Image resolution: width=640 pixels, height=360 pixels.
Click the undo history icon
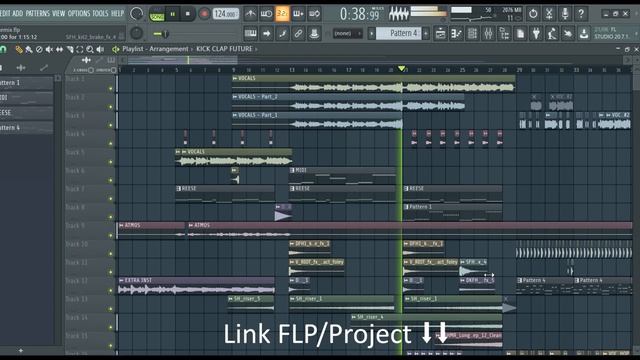pos(533,13)
